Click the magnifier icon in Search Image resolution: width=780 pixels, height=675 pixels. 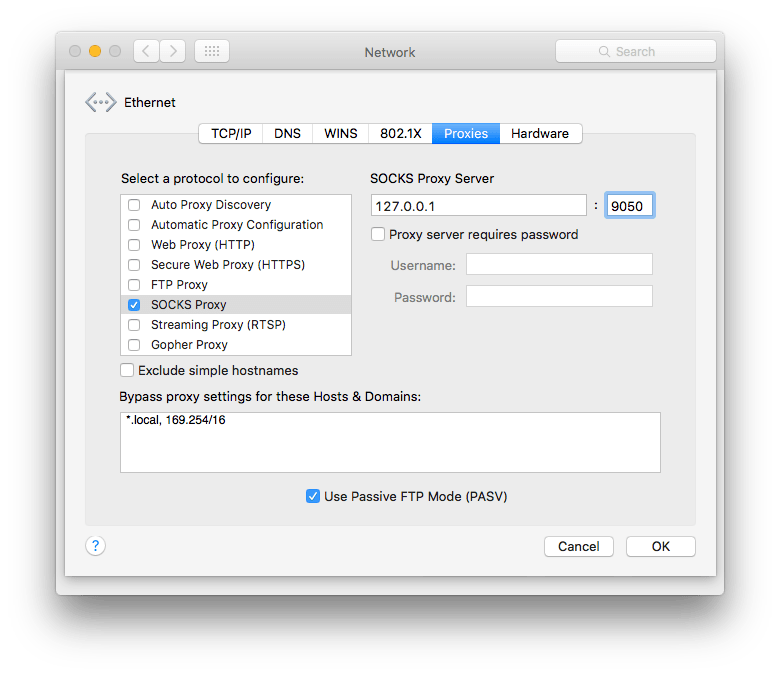pyautogui.click(x=604, y=51)
